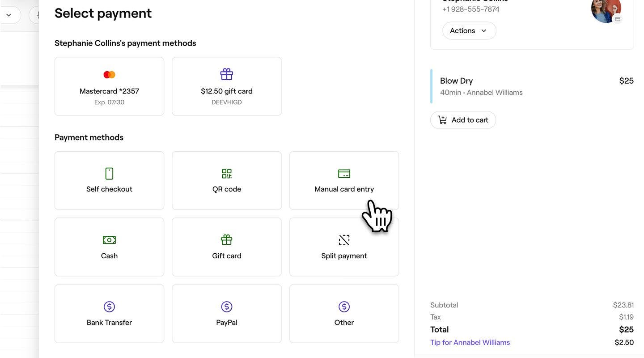Click phone number +1 928-555-7874

471,9
